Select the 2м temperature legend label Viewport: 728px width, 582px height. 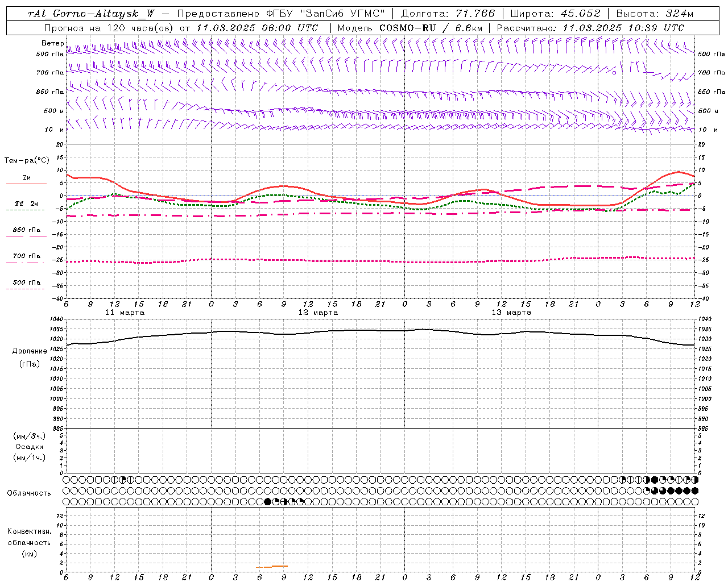27,177
